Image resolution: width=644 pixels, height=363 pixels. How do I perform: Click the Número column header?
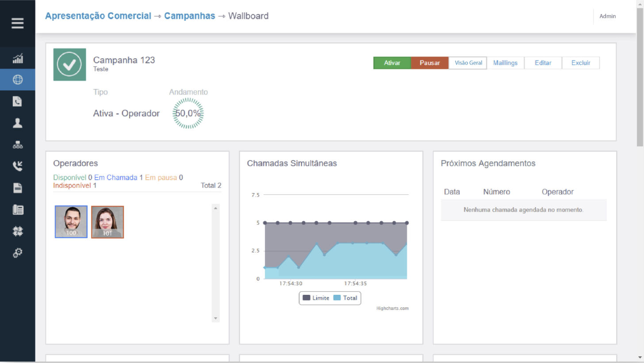(x=497, y=192)
